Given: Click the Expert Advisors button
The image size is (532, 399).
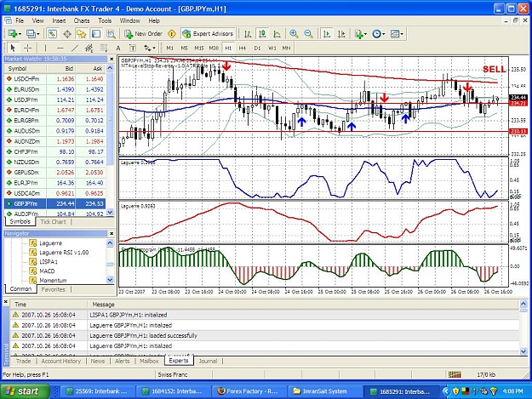Looking at the screenshot, I should [x=208, y=34].
